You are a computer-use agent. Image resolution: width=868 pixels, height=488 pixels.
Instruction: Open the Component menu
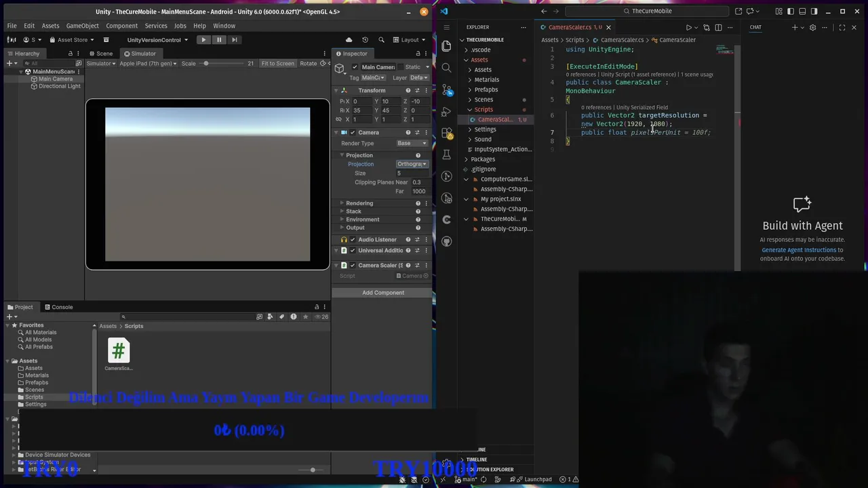(x=121, y=26)
